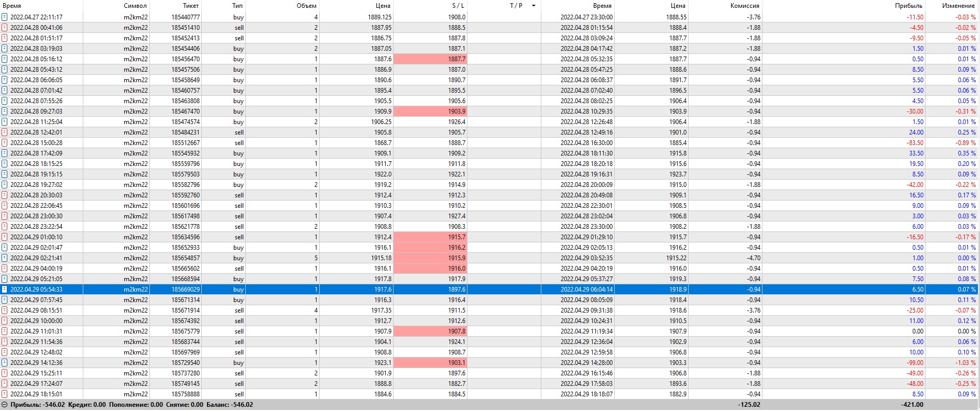Pick the order icon beside 2022.04.28 20:30:03
980x411 pixels.
click(x=5, y=195)
